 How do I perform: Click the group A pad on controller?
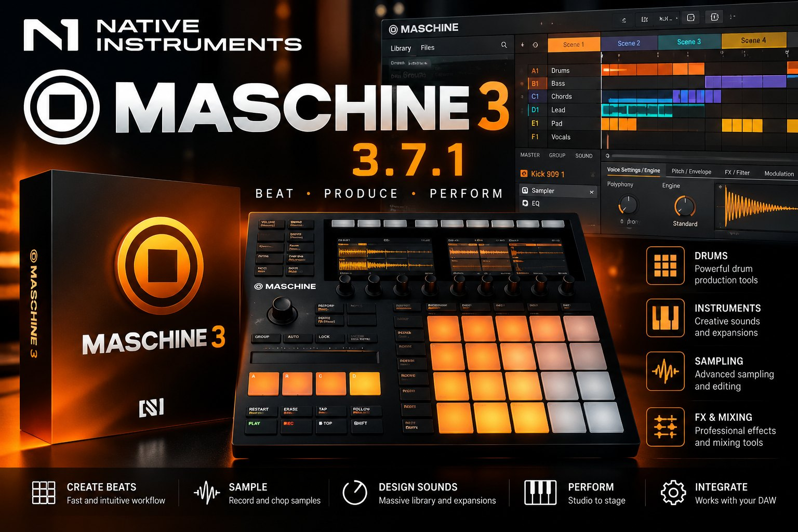click(263, 383)
